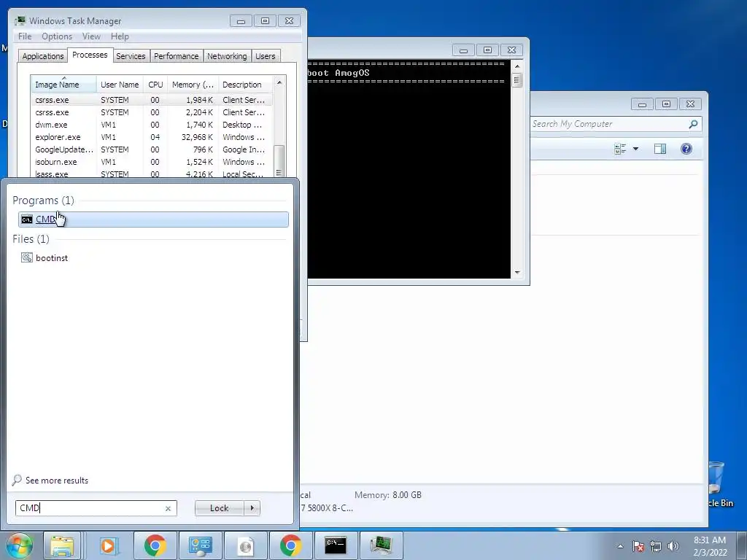The image size is (747, 560).
Task: Open Control Panel taskbar icon
Action: coord(200,545)
